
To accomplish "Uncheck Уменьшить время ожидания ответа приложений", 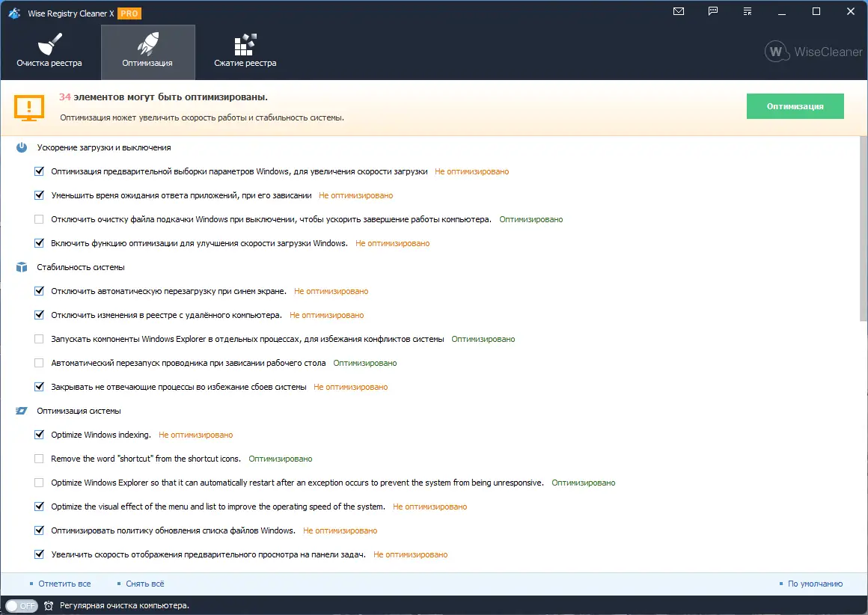I will pos(40,195).
